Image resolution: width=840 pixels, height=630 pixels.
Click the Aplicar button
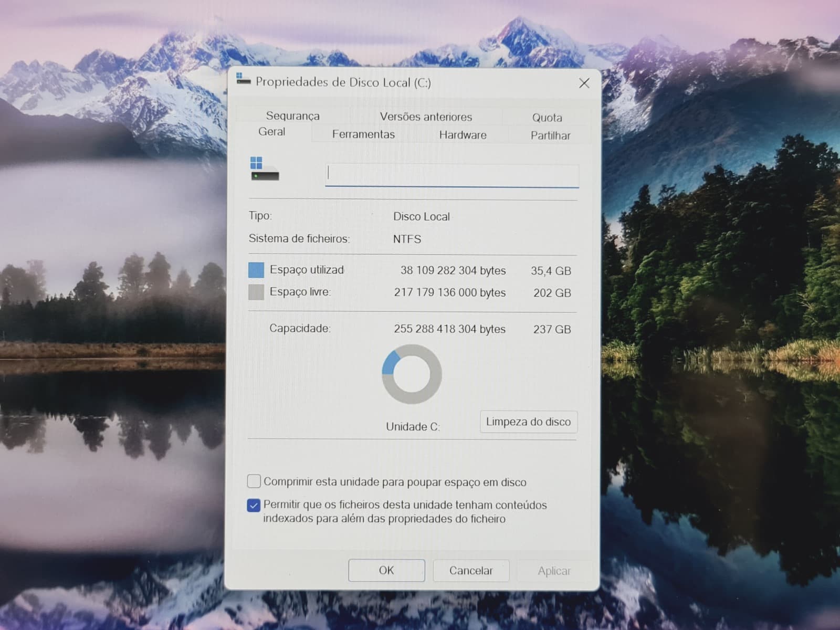554,571
